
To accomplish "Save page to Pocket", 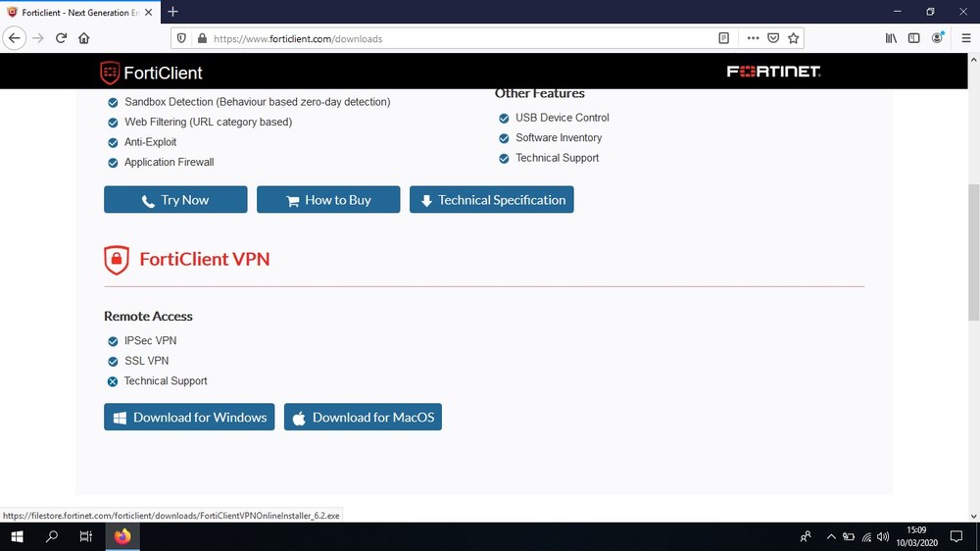I will (x=773, y=38).
